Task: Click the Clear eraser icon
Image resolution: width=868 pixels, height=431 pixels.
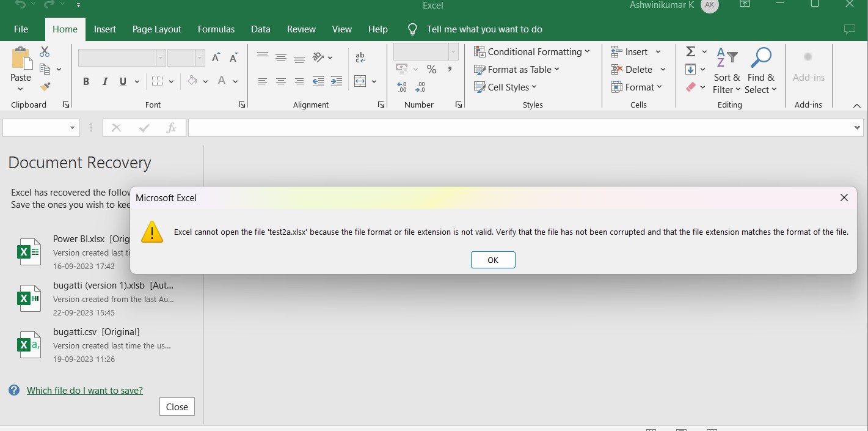Action: [x=691, y=87]
